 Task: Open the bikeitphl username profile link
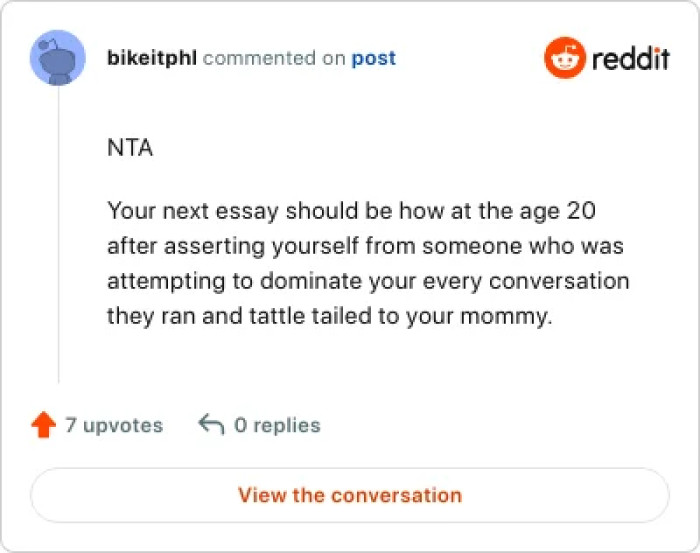coord(152,58)
